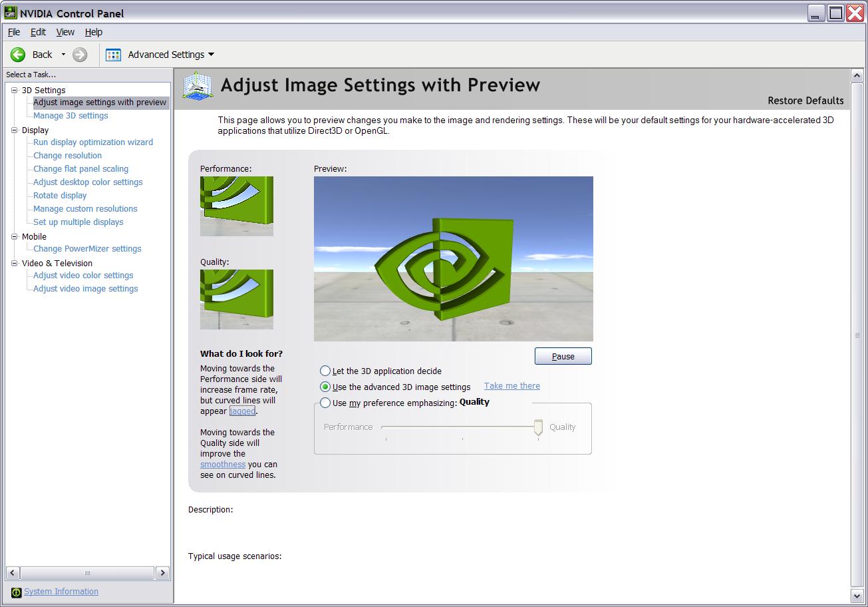
Task: Click the Performance–Quality slider thumb
Action: pyautogui.click(x=538, y=428)
